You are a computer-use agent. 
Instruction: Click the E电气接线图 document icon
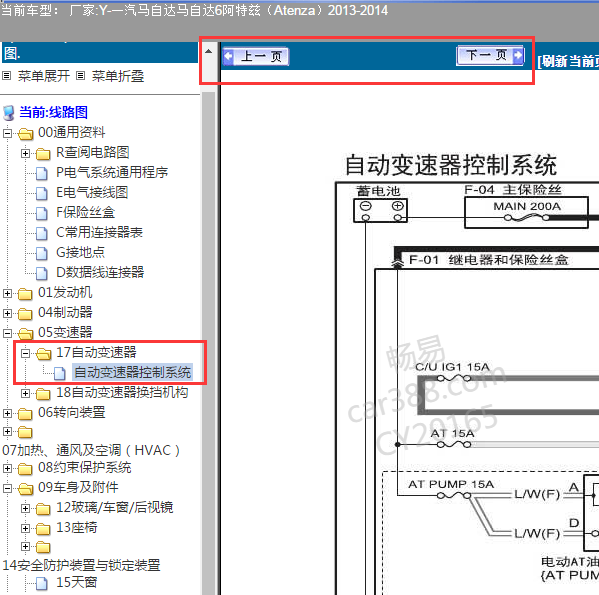click(x=42, y=194)
